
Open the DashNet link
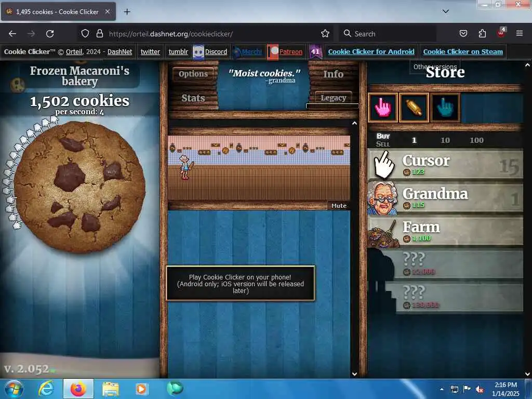pyautogui.click(x=120, y=51)
